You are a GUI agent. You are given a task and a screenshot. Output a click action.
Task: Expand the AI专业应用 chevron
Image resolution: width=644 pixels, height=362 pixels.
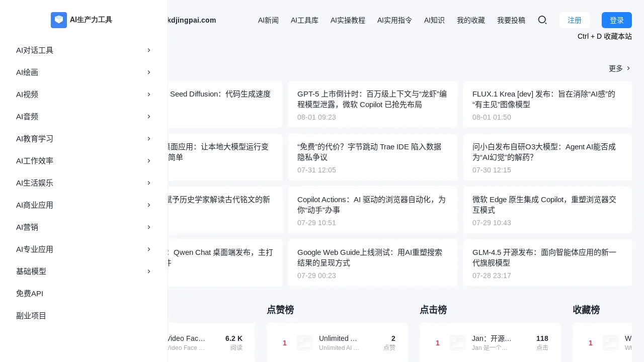[149, 249]
